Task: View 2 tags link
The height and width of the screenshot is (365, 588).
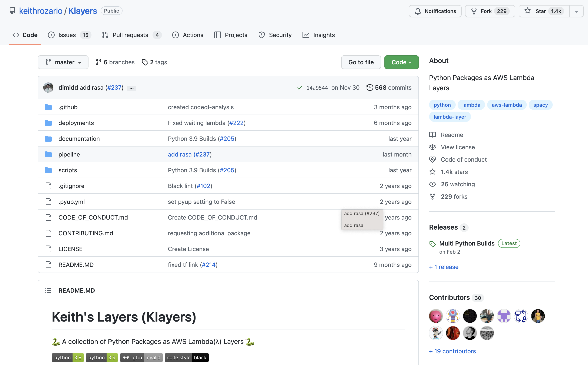Action: tap(154, 62)
